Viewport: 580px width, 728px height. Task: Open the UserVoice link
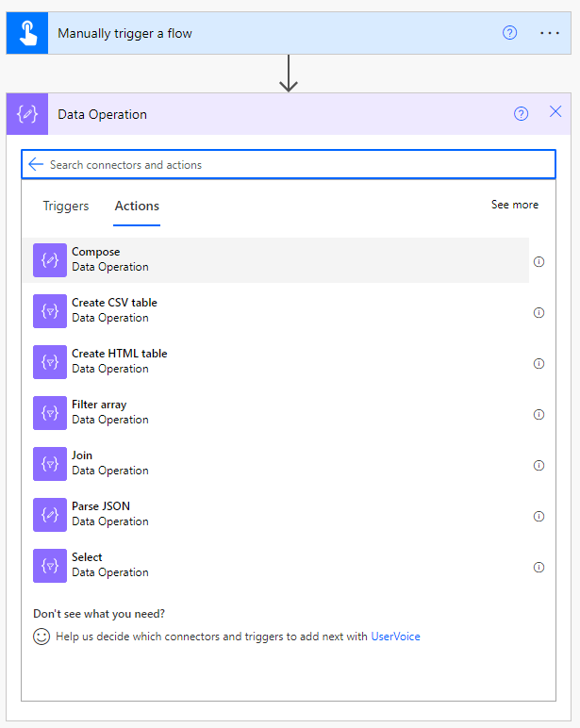coord(396,637)
